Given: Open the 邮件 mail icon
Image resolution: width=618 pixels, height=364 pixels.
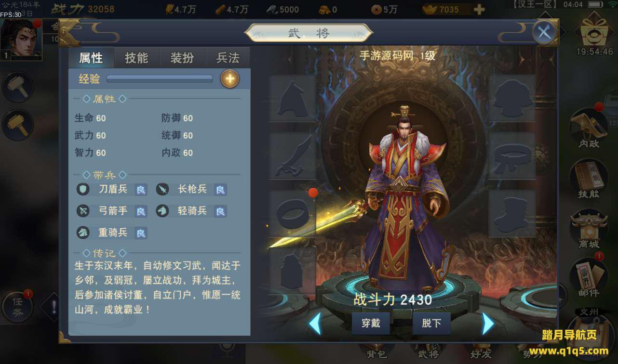Looking at the screenshot, I should coord(589,277).
